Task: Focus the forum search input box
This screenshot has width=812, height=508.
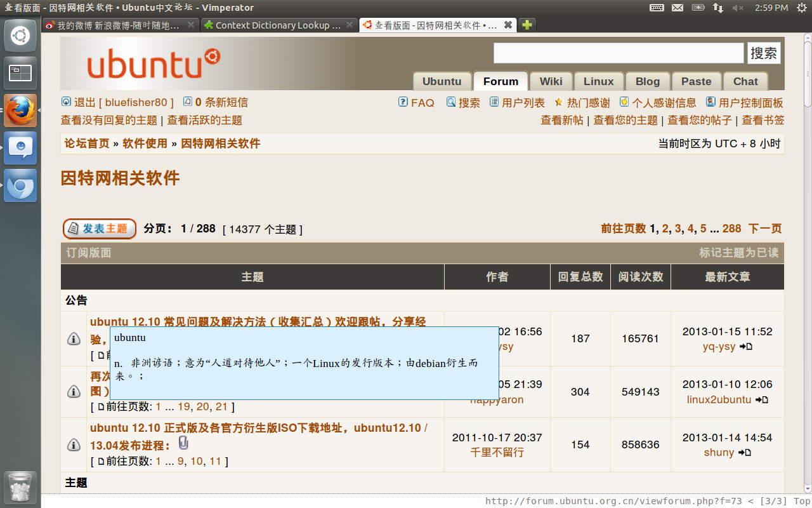Action: [619, 53]
